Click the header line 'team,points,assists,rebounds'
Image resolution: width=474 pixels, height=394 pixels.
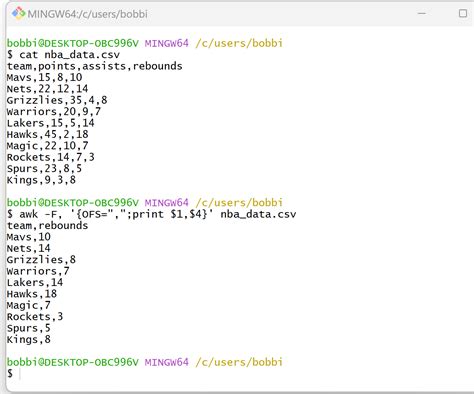point(95,66)
